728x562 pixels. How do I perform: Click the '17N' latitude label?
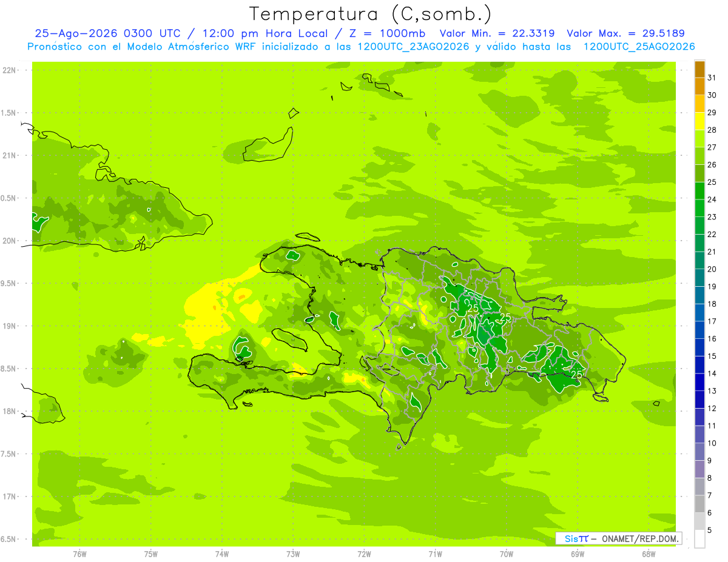pyautogui.click(x=10, y=497)
